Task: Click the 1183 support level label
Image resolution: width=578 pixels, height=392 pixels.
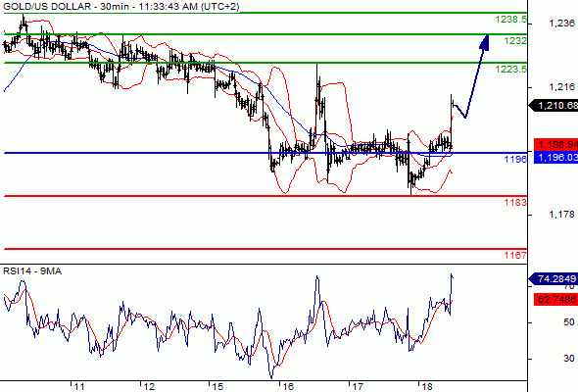Action: pos(515,202)
